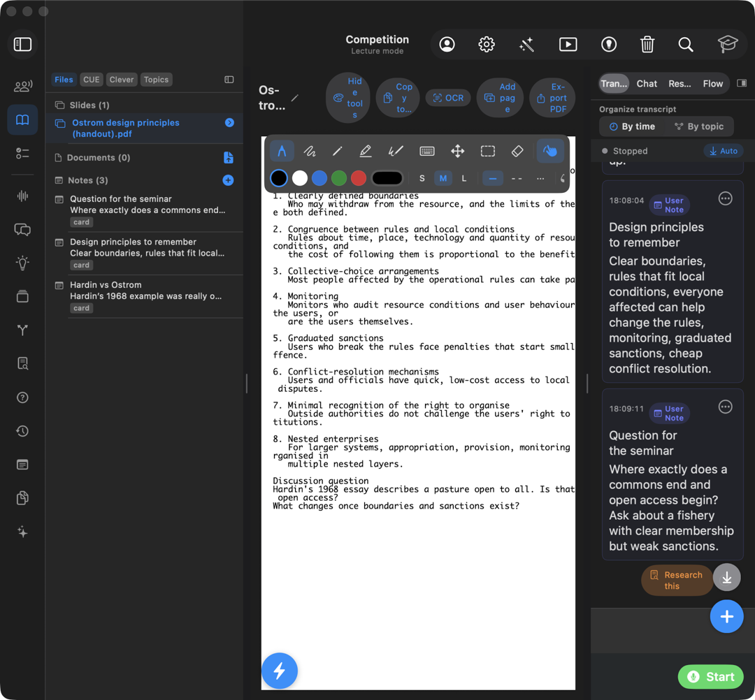755x700 pixels.
Task: Pick the red color swatch
Action: [x=359, y=178]
